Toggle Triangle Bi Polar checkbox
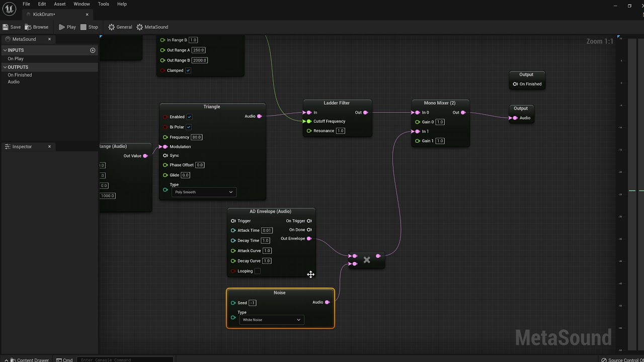Image resolution: width=644 pixels, height=362 pixels. [x=189, y=127]
